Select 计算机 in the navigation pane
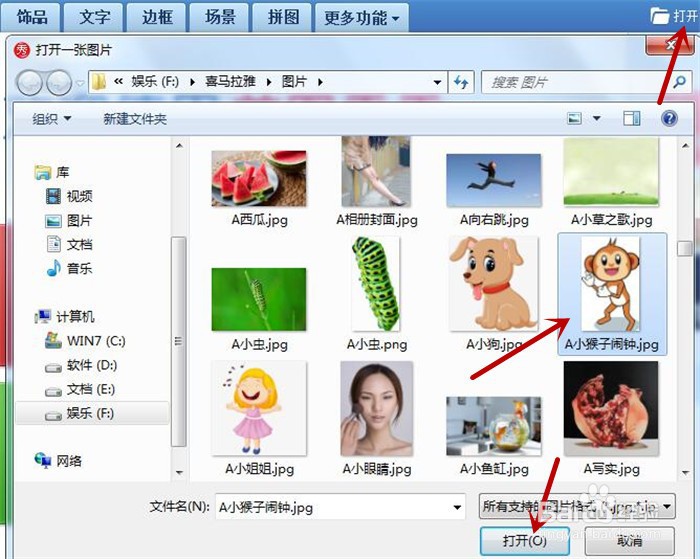Image resolution: width=700 pixels, height=559 pixels. (65, 317)
